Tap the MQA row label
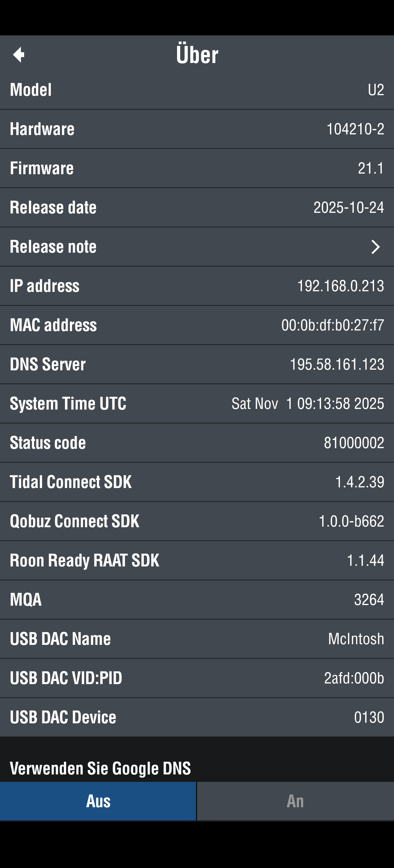 [26, 600]
